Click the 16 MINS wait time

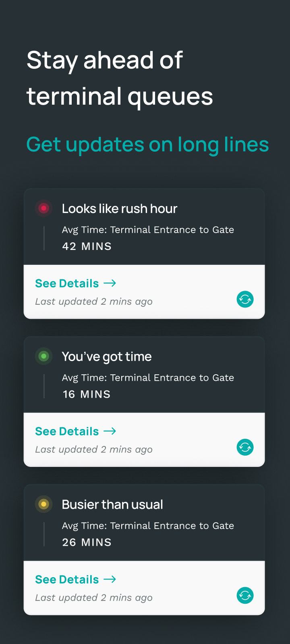pos(87,394)
